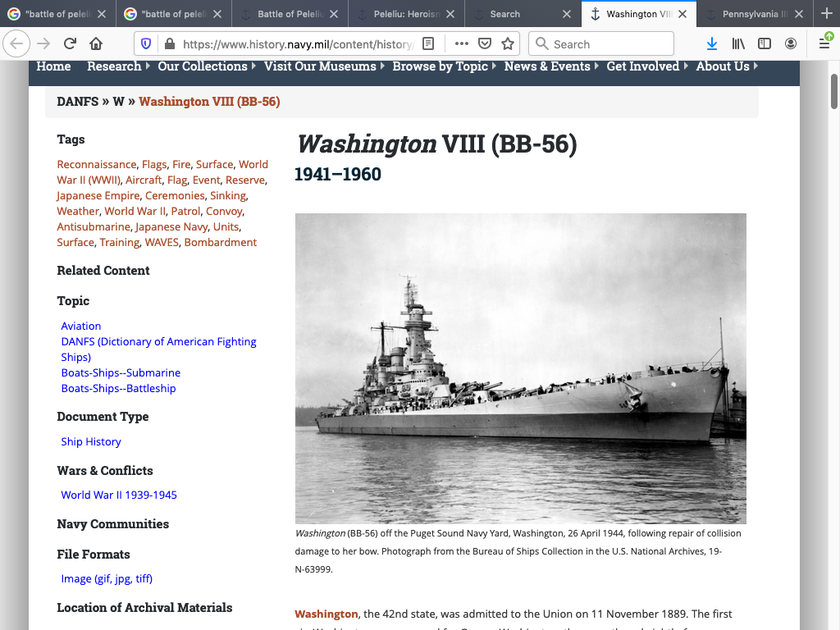Save page to Pocket icon
Image resolution: width=840 pixels, height=630 pixels.
485,44
